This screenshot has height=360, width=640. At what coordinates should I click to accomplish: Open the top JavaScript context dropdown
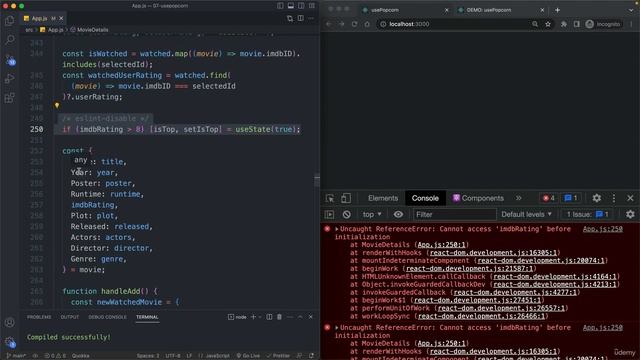(372, 214)
